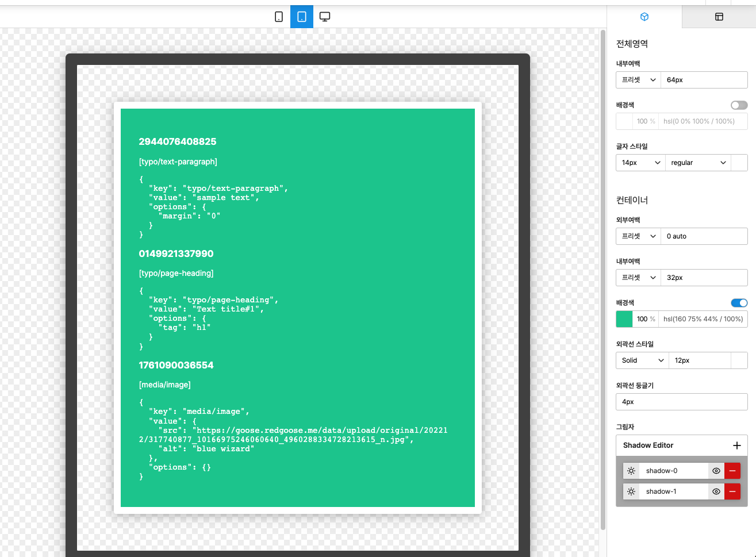Click the hsl(160 75% 44% / 100%) field
Image resolution: width=756 pixels, height=557 pixels.
(703, 319)
